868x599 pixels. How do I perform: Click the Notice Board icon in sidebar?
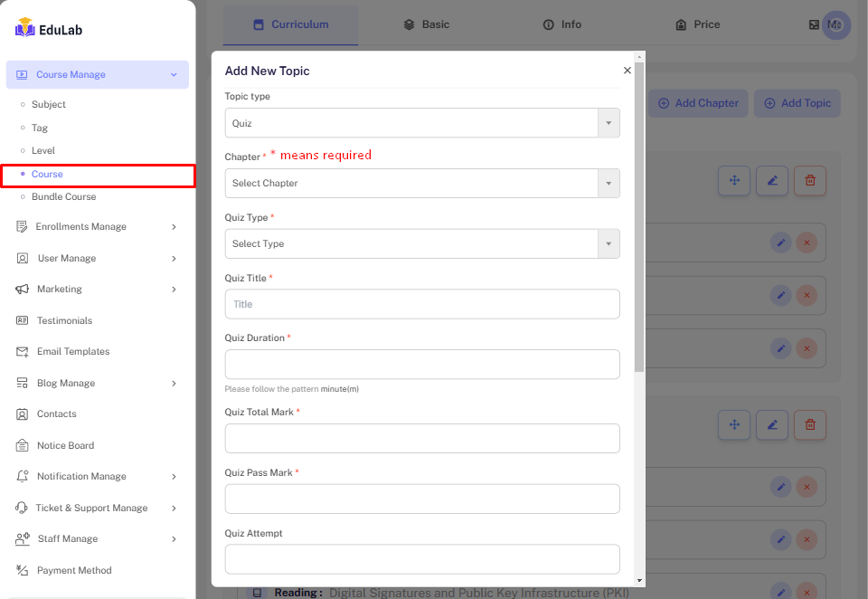[22, 445]
